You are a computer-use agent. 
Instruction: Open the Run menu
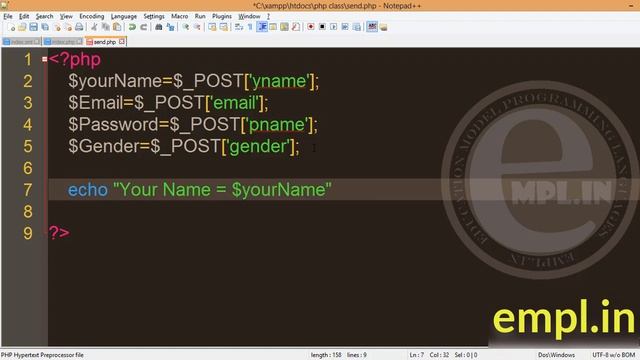[200, 16]
